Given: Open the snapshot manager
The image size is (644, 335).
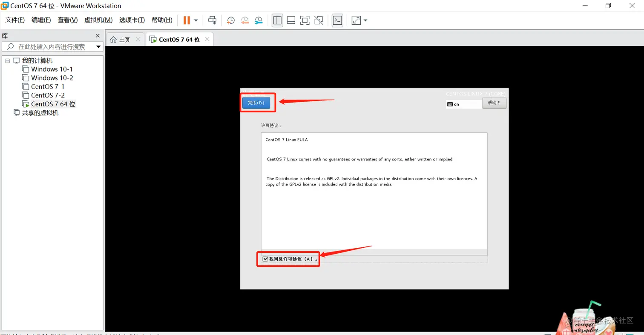Looking at the screenshot, I should pos(259,20).
